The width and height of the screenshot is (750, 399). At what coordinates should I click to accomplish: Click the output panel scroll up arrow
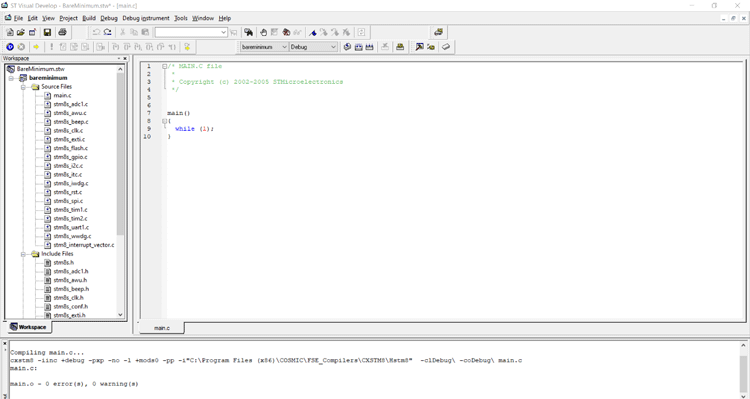tap(743, 345)
